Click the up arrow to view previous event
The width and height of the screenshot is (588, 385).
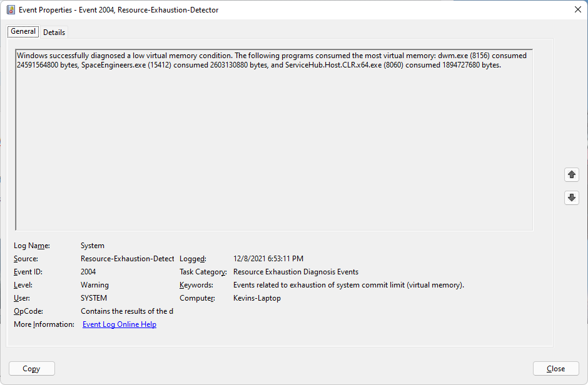571,175
